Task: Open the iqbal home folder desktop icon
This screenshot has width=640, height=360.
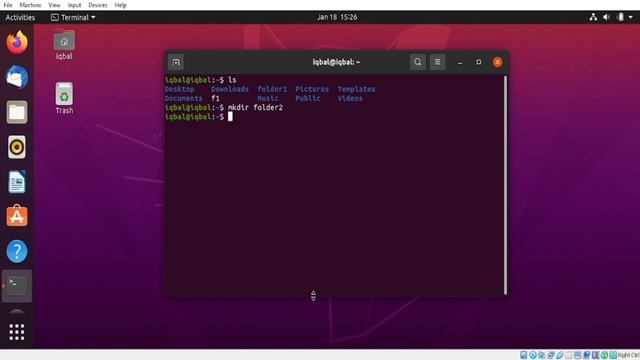Action: pyautogui.click(x=64, y=45)
